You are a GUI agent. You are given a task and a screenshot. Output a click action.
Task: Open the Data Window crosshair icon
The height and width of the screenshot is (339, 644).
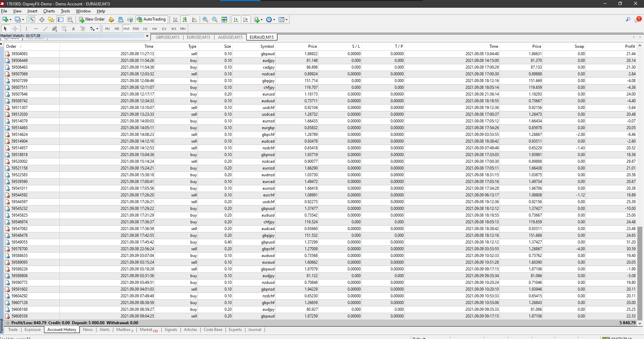(x=42, y=20)
